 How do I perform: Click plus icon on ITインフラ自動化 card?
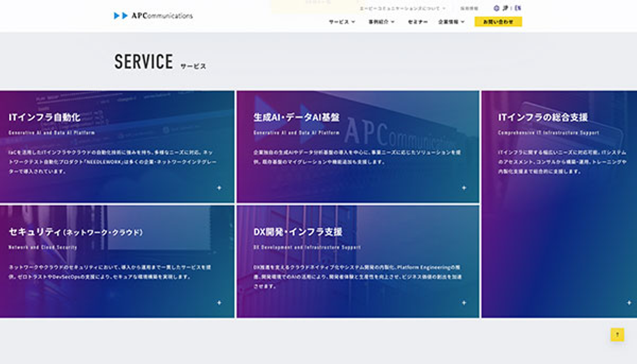tap(219, 188)
